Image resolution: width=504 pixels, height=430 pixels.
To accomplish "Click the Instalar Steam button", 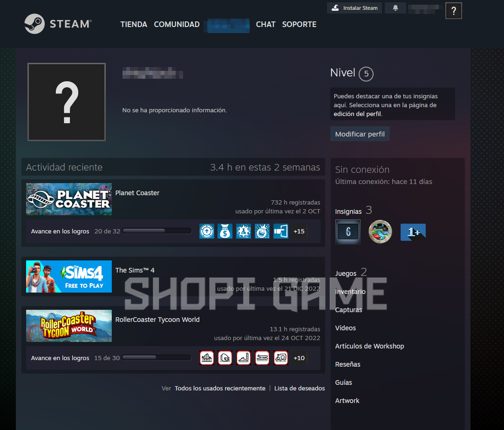I will click(354, 8).
